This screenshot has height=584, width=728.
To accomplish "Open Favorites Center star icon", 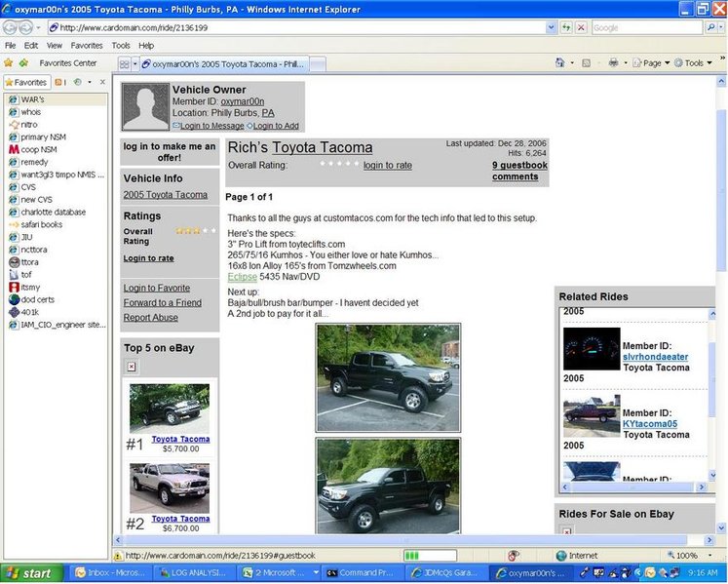I will pyautogui.click(x=9, y=62).
